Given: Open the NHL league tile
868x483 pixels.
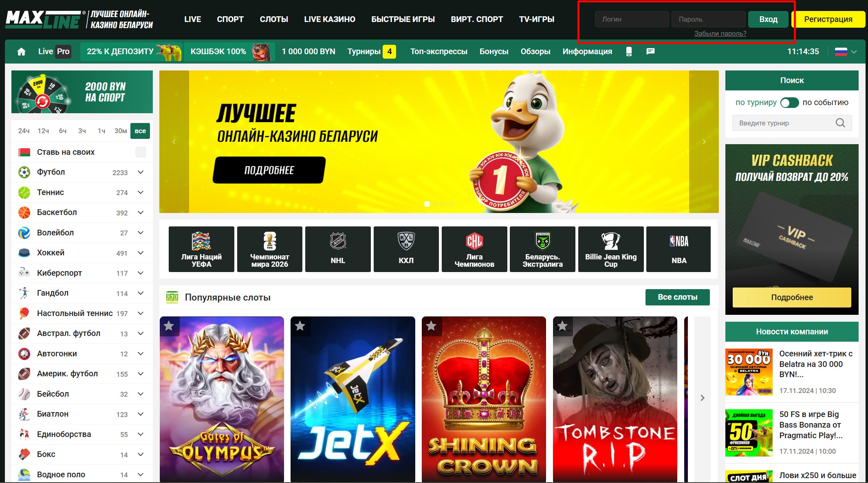Looking at the screenshot, I should click(338, 249).
